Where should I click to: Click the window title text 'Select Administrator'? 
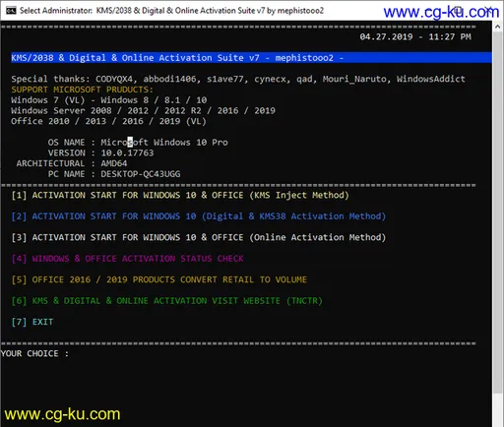pos(56,11)
